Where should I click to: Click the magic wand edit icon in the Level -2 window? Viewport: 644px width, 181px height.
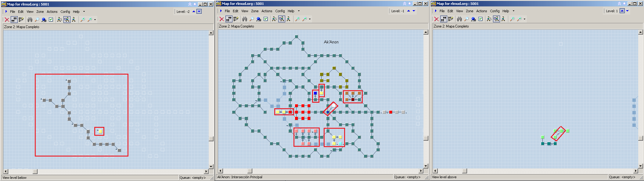21,20
